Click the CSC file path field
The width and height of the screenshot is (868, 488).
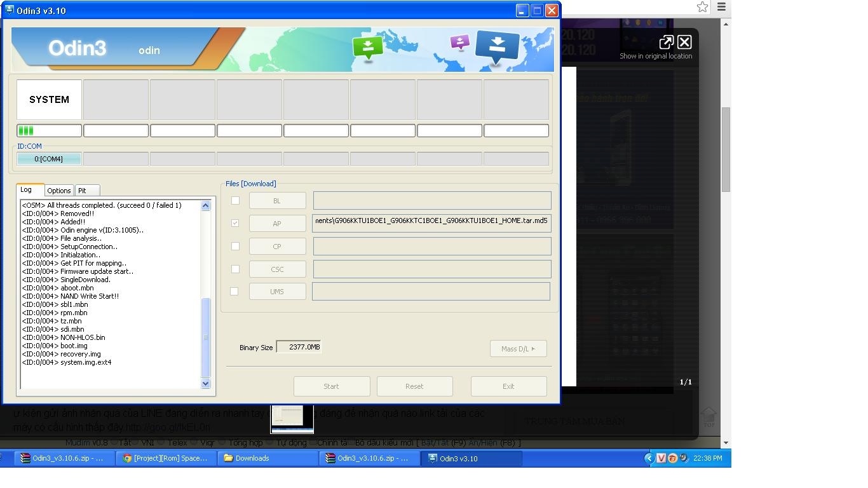[x=432, y=269]
